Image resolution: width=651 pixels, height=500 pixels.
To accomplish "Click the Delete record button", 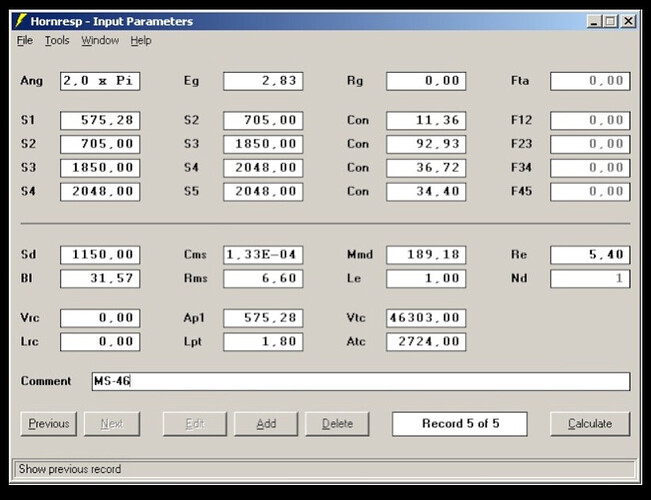I will (x=337, y=424).
